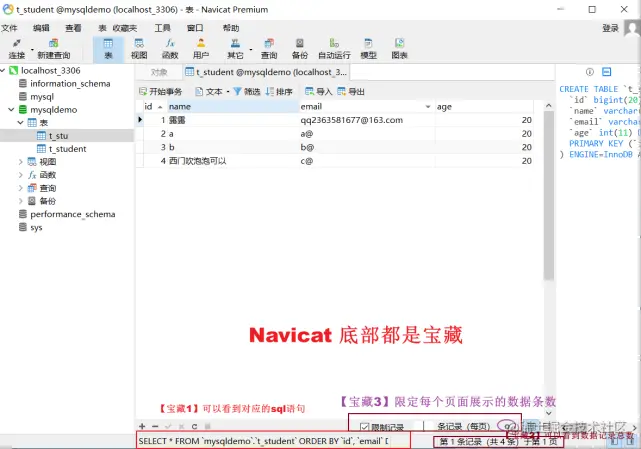
Task: Click the name column header
Action: [x=233, y=107]
